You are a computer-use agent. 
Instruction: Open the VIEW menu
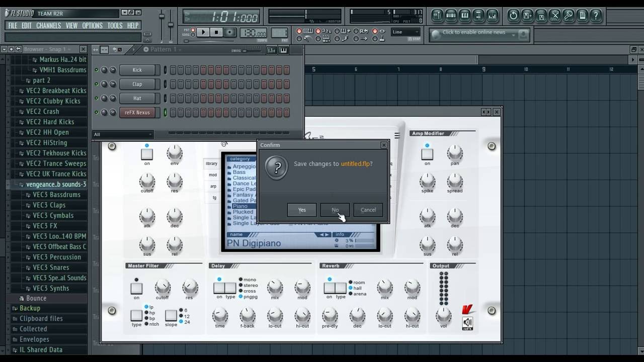pos(71,25)
